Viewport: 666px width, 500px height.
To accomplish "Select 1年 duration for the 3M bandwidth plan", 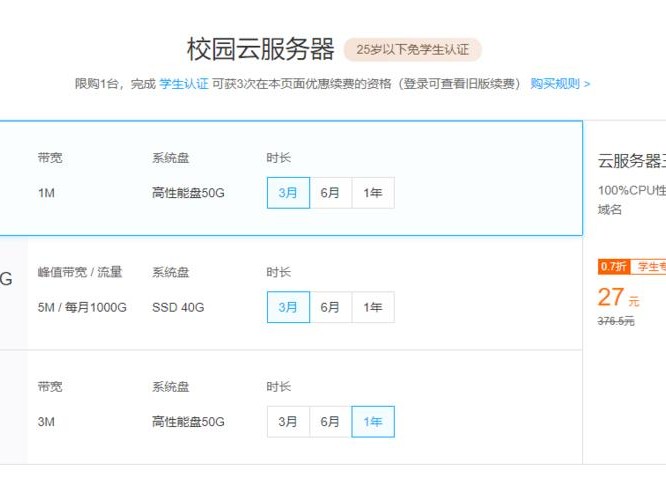I will click(373, 421).
